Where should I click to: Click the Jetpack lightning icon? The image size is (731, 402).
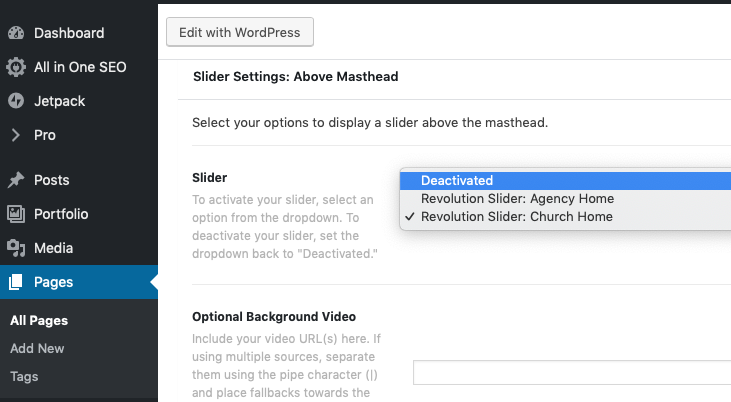[x=16, y=101]
